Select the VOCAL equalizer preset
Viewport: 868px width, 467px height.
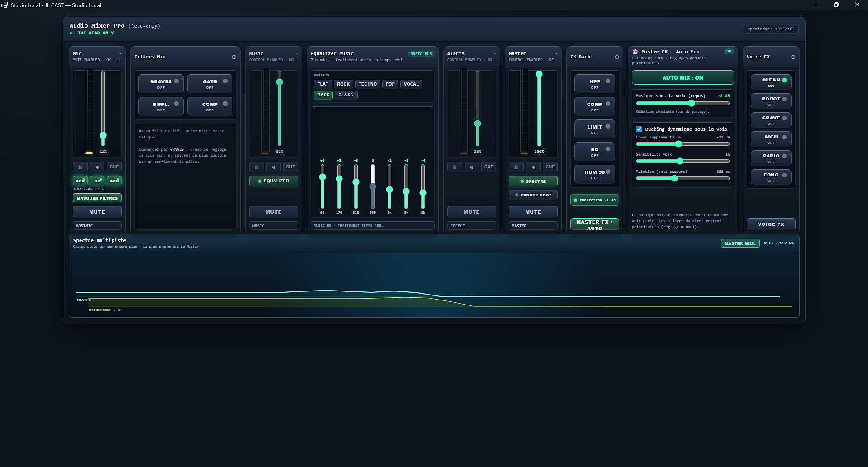(x=411, y=84)
